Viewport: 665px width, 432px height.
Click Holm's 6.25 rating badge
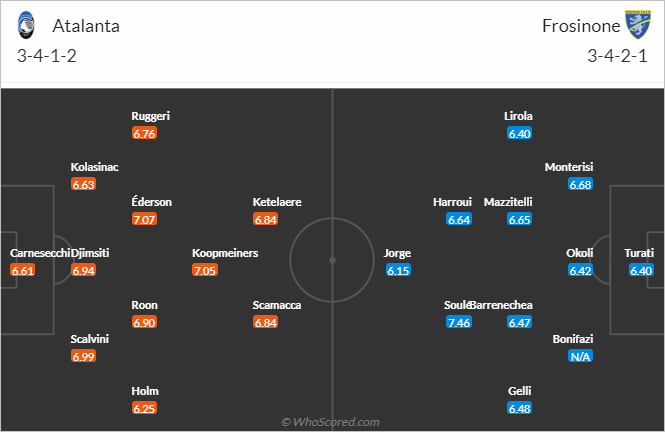pos(145,408)
